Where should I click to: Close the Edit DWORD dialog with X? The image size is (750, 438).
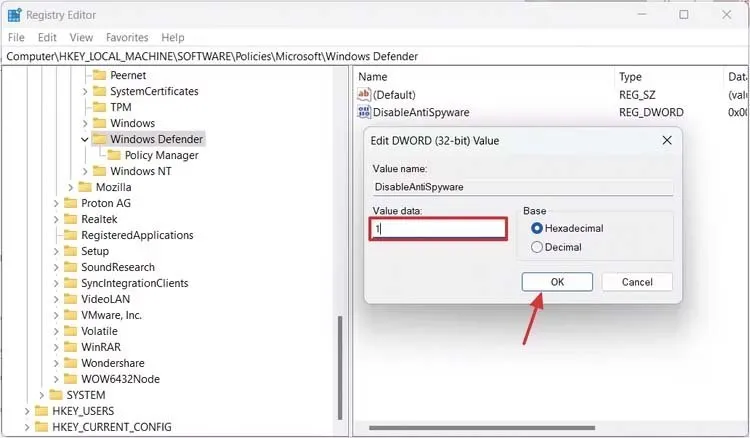tap(667, 141)
